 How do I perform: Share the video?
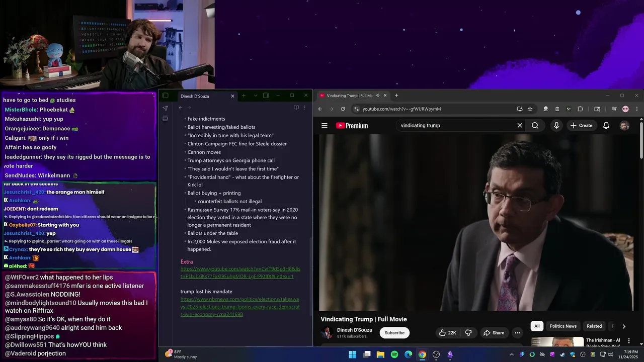click(x=494, y=333)
